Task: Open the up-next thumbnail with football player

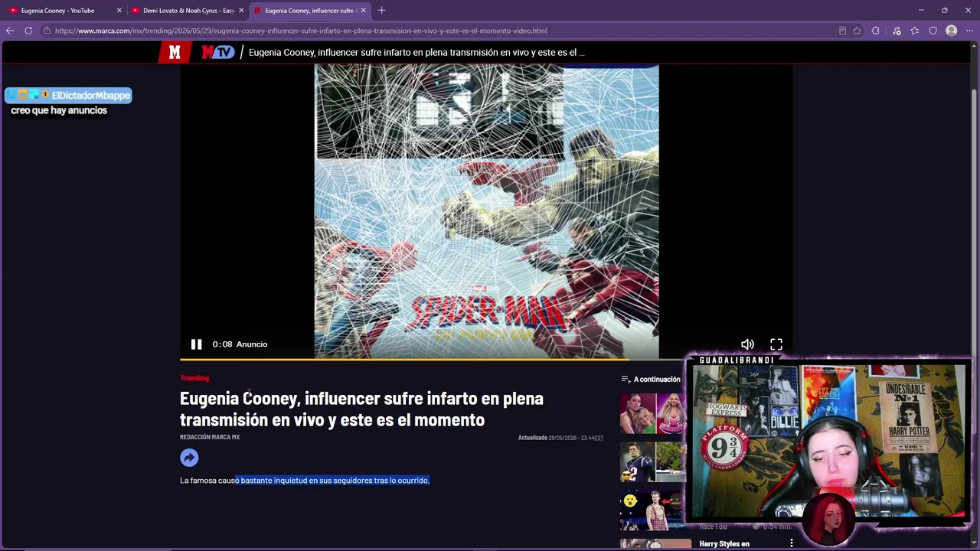Action: coord(653,462)
